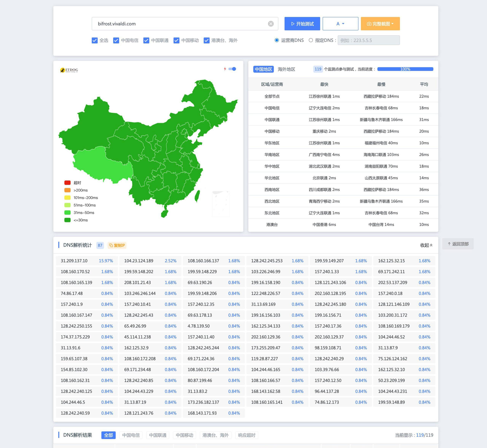Uncheck the 中国电信 checkbox
The height and width of the screenshot is (448, 487).
pyautogui.click(x=116, y=41)
